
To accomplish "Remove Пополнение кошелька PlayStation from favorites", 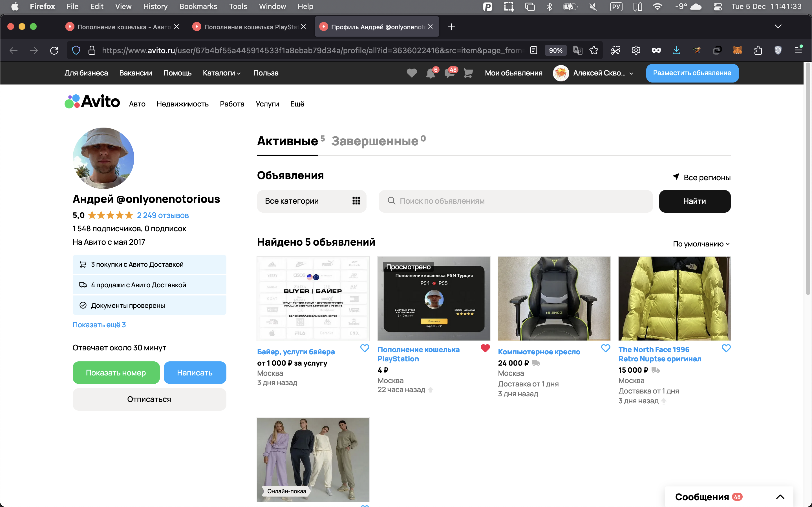I will [485, 348].
